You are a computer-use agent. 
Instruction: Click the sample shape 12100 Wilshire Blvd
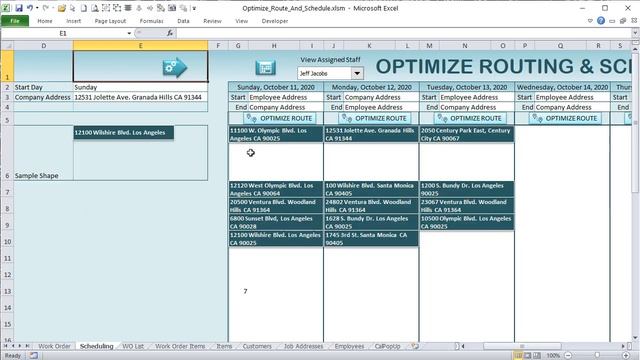tap(124, 133)
